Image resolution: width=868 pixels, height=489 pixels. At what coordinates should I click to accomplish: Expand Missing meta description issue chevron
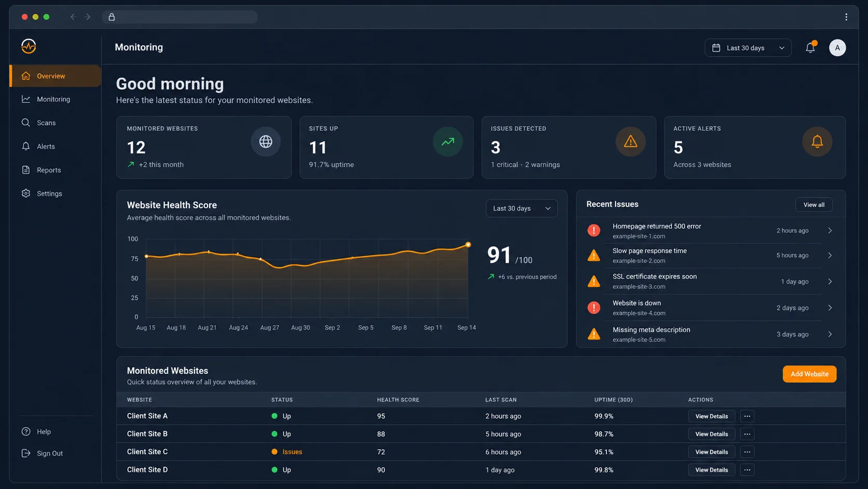coord(830,334)
